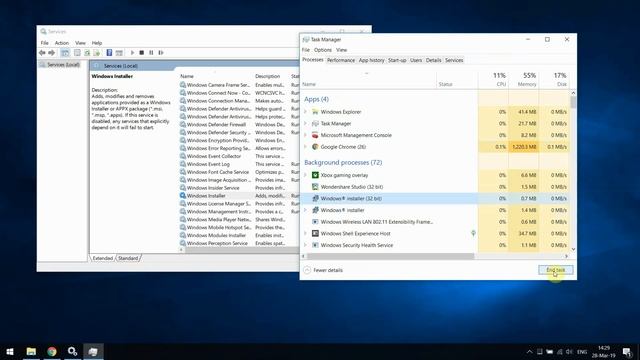The image size is (640, 360).
Task: Click Forward arrow in Services toolbar
Action: [x=51, y=53]
